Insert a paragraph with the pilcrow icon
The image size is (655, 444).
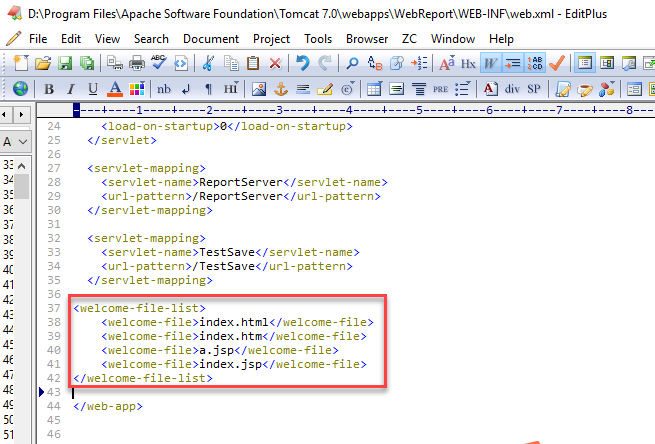coord(208,89)
